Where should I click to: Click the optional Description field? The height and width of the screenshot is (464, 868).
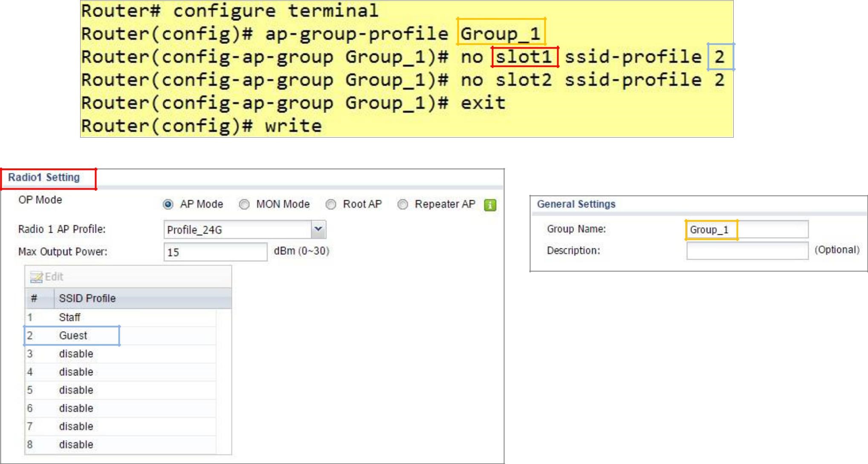pos(747,251)
